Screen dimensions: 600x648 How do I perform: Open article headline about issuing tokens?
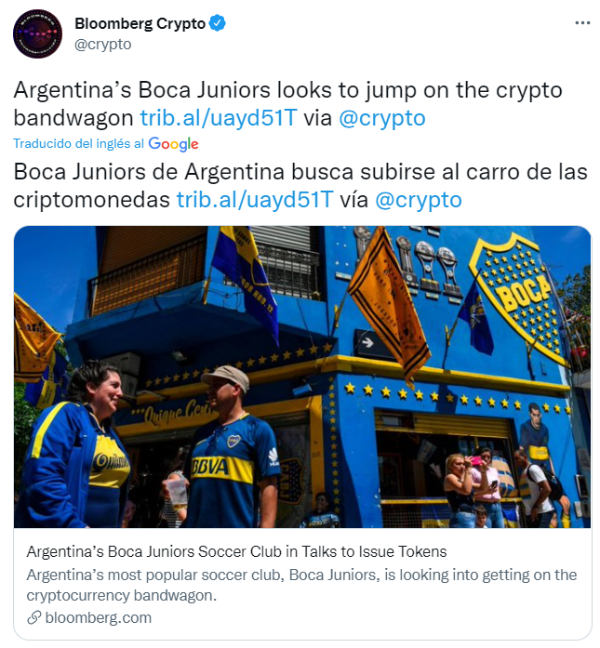coord(237,552)
